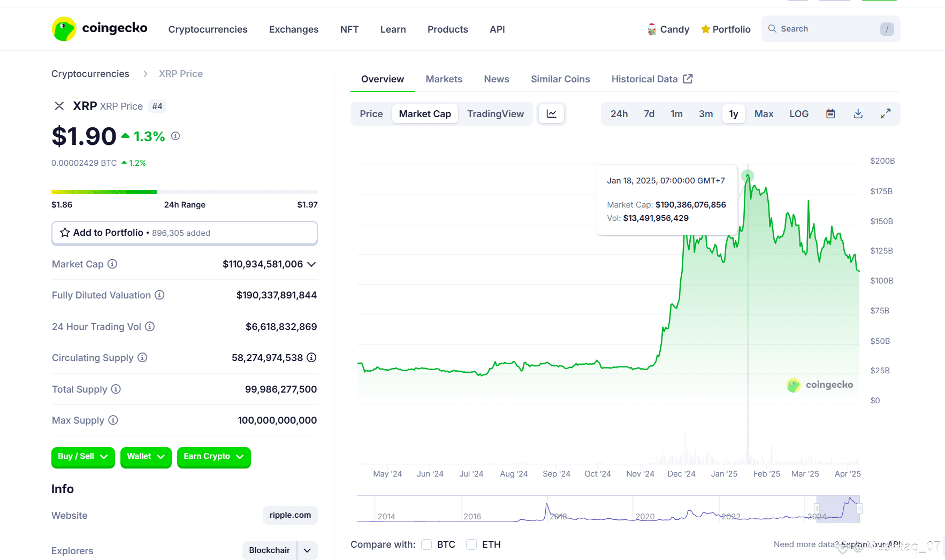Select the 7d time range
The width and height of the screenshot is (945, 560).
[649, 114]
